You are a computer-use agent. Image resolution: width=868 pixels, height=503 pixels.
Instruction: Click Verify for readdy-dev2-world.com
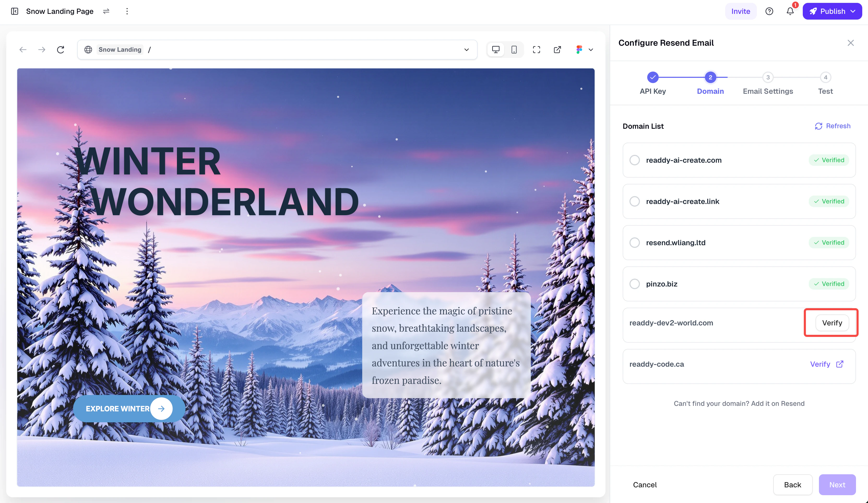(x=832, y=323)
